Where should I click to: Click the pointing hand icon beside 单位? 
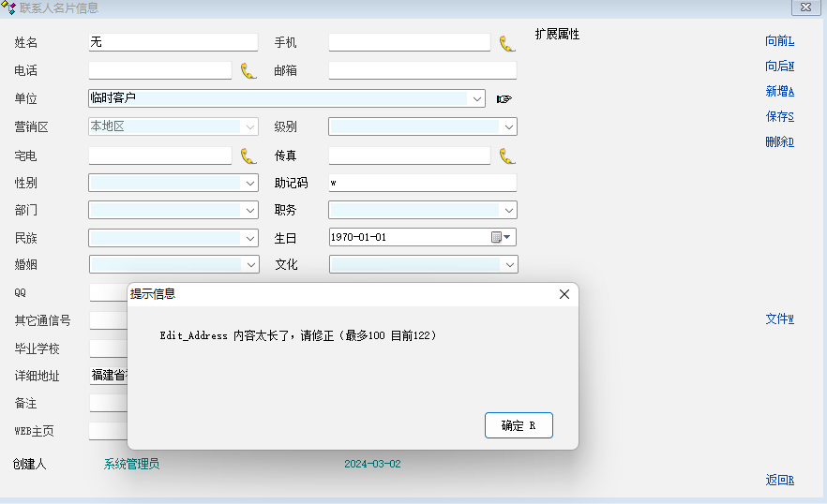coord(504,99)
